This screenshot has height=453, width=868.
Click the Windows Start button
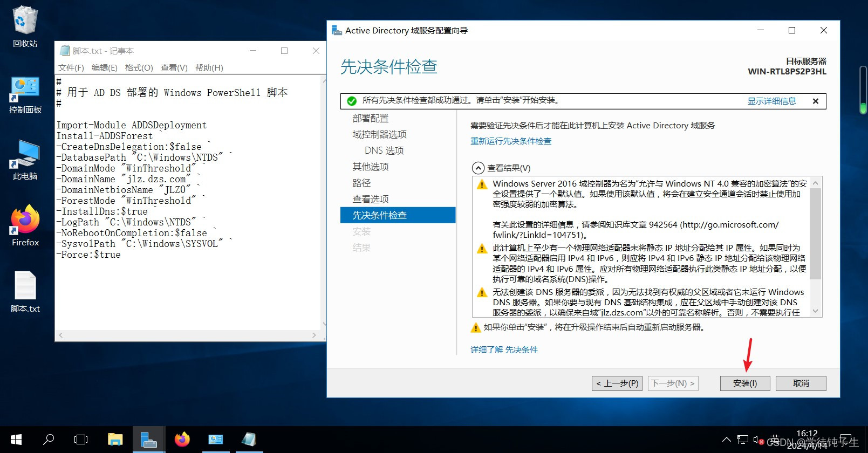(x=16, y=440)
